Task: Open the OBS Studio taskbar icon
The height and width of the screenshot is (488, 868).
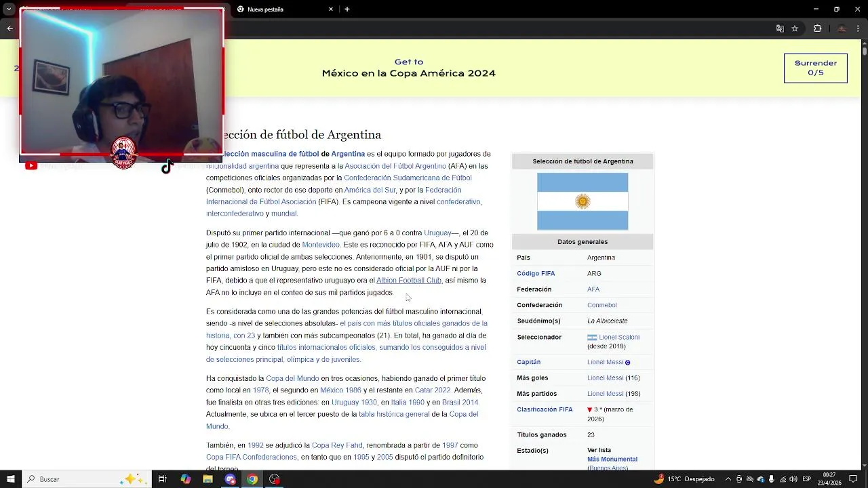Action: pyautogui.click(x=275, y=479)
